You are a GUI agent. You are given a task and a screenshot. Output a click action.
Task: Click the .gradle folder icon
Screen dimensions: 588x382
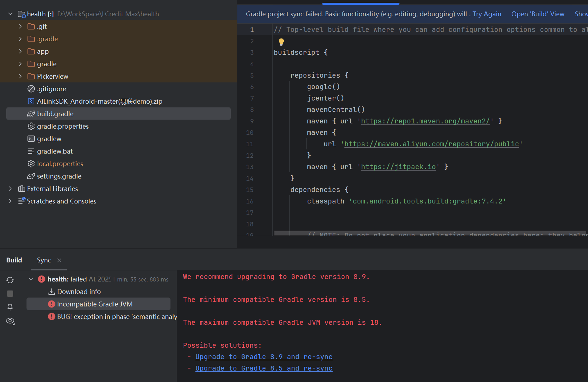(31, 39)
